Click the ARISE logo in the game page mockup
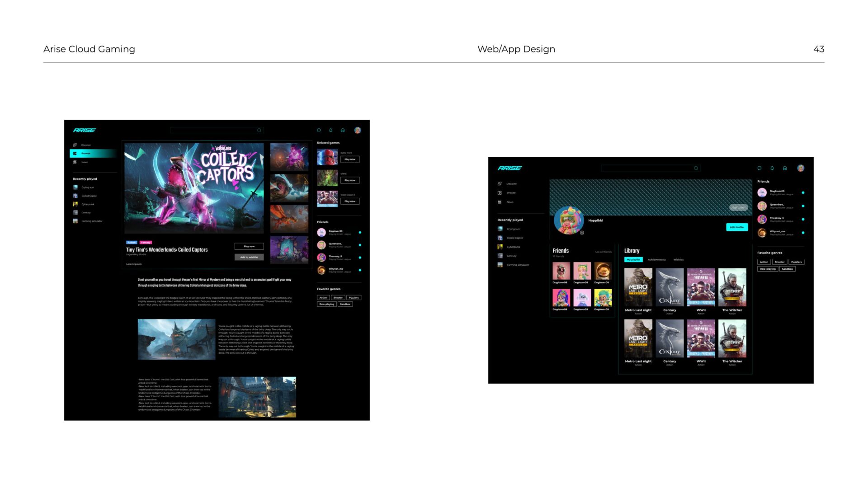The width and height of the screenshot is (868, 488). (x=85, y=130)
